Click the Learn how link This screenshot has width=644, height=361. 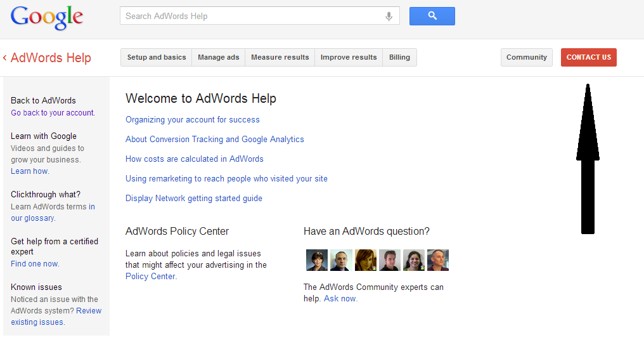[30, 171]
